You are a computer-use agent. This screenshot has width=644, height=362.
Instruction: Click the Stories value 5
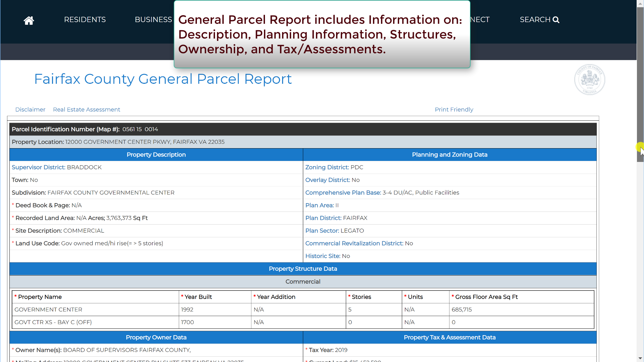tap(350, 310)
